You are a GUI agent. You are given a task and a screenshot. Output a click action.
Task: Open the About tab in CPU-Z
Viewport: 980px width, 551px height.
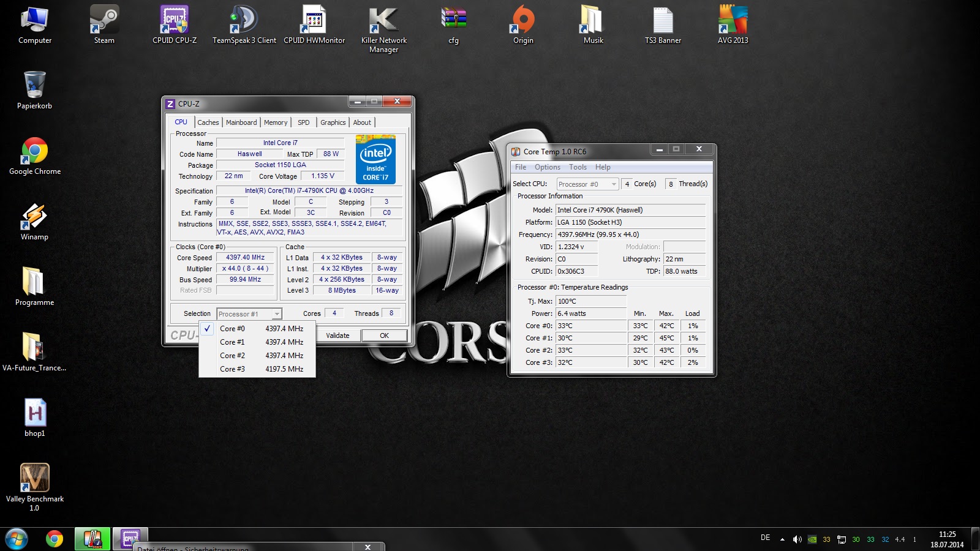362,122
